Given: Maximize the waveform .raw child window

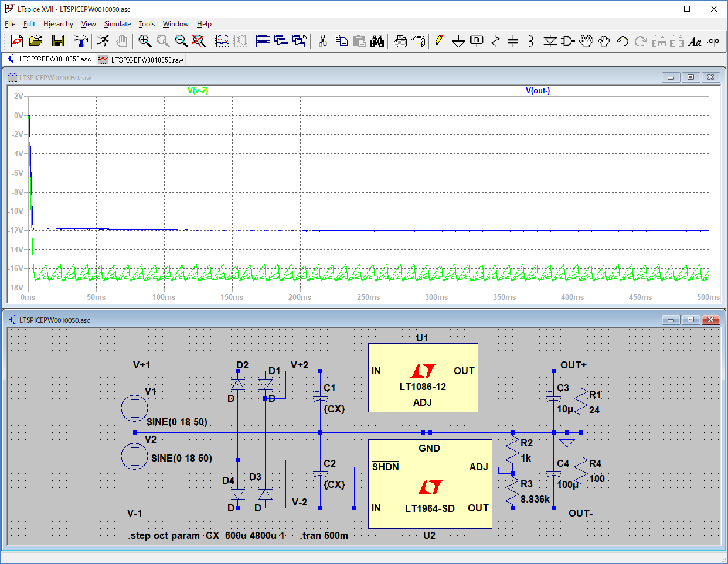Looking at the screenshot, I should click(x=690, y=77).
